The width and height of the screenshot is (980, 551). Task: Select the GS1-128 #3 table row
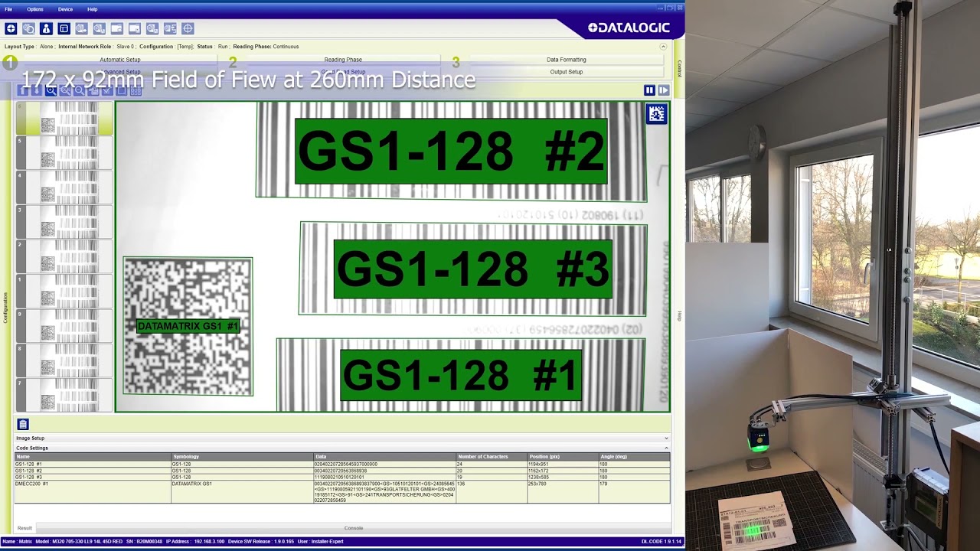point(342,477)
